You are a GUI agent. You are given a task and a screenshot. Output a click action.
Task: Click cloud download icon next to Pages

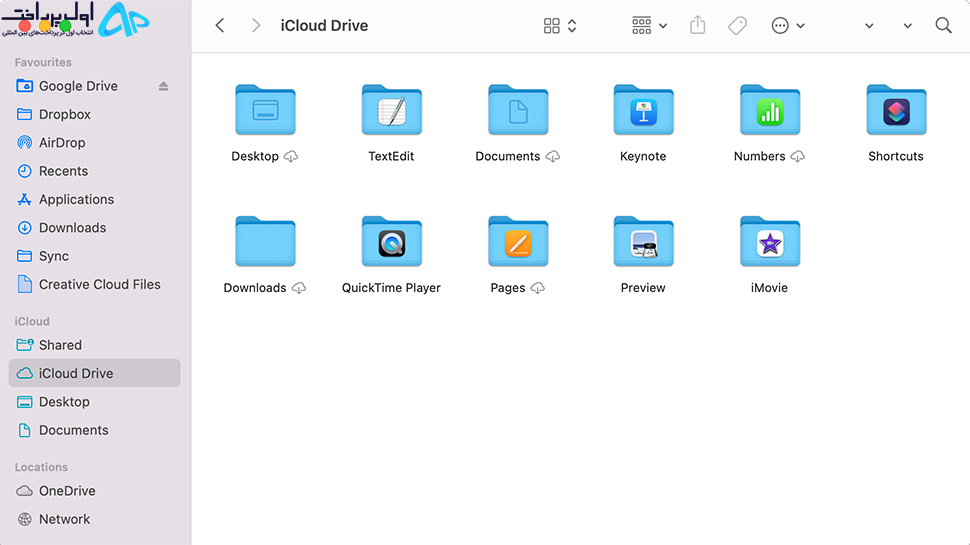coord(538,288)
